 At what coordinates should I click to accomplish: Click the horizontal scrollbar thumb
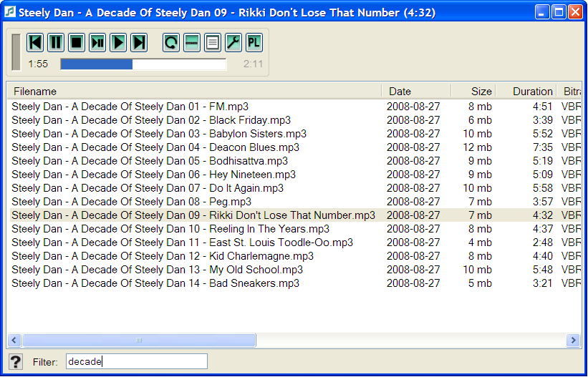[x=139, y=341]
